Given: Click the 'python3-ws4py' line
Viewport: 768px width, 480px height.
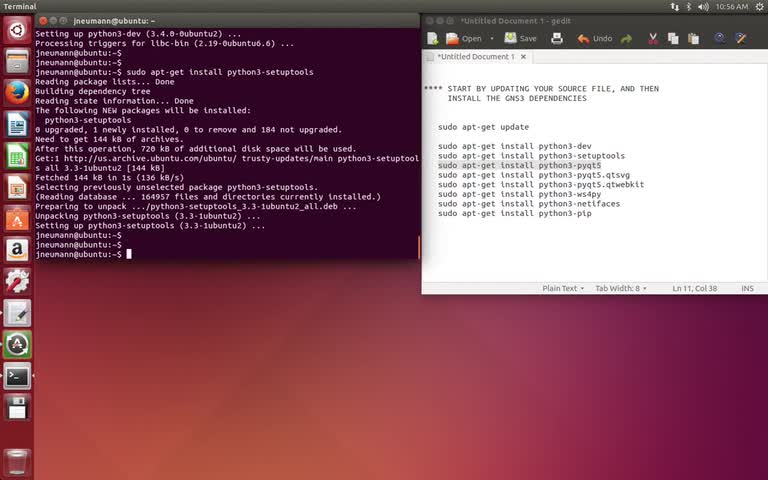Looking at the screenshot, I should coord(519,194).
